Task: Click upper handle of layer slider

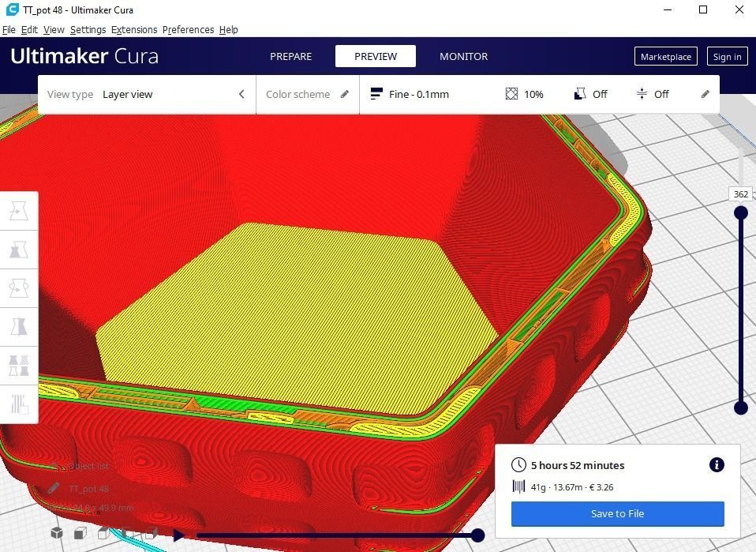Action: [x=740, y=212]
